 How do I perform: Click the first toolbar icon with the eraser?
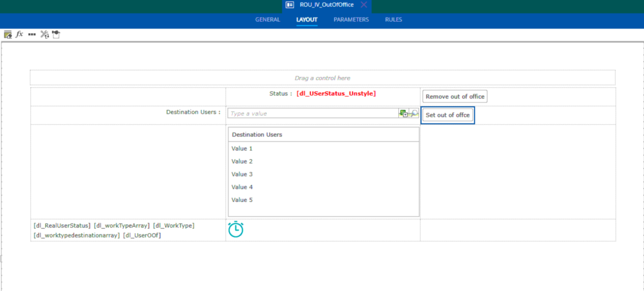(8, 35)
